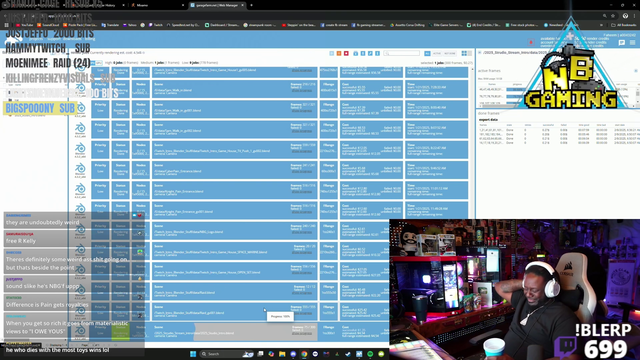Select the ACTIVE jobs filter
Screen dimensions: 640x360
[437, 53]
